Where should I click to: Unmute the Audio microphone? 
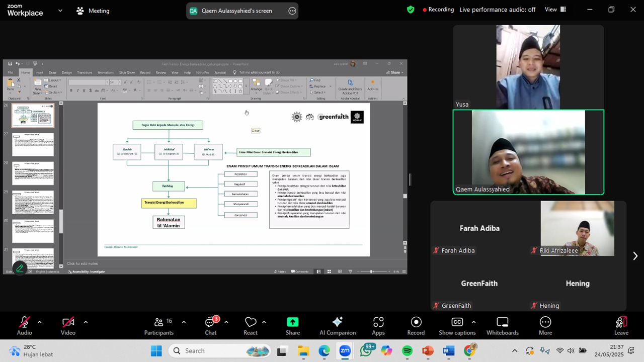coord(24,326)
